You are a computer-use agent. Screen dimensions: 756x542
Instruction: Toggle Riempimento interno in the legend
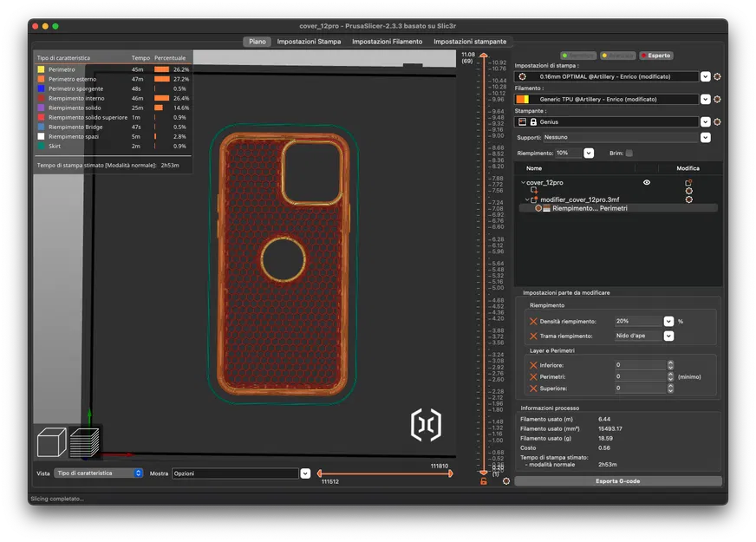pyautogui.click(x=76, y=98)
